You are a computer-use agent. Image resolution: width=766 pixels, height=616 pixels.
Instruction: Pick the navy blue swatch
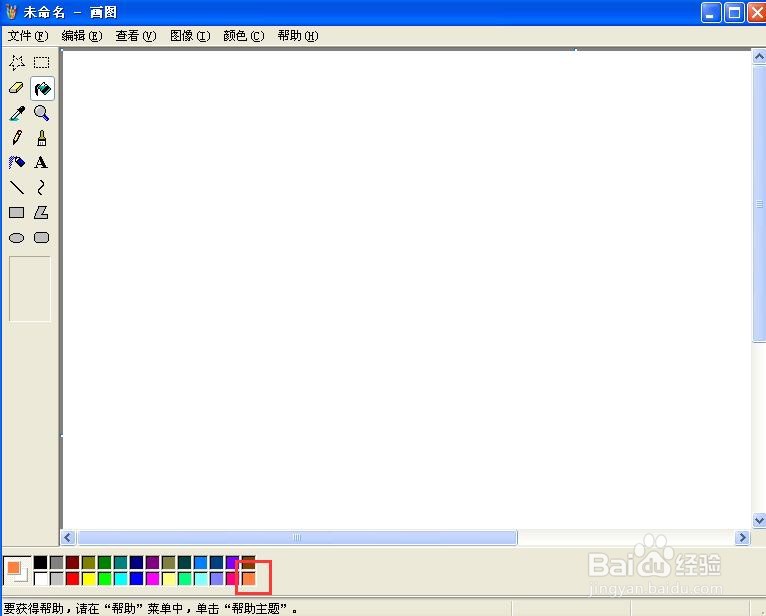[x=137, y=563]
